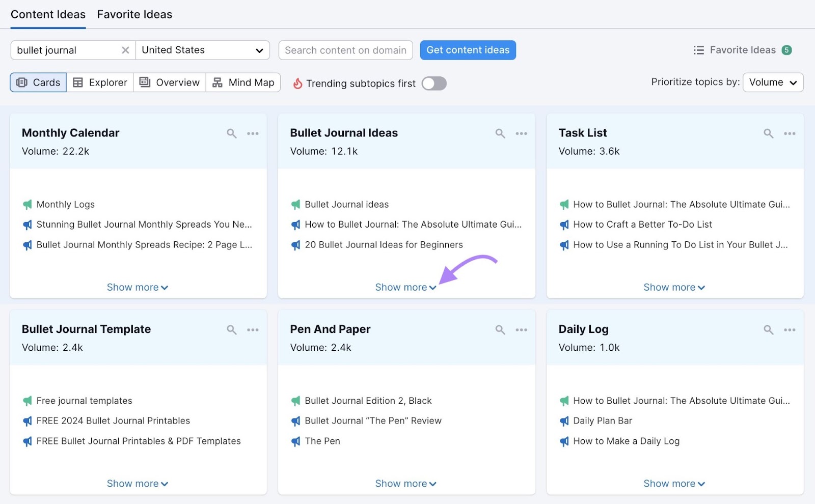Open the Favorite Ideas list with badge
The image size is (815, 504).
point(742,50)
